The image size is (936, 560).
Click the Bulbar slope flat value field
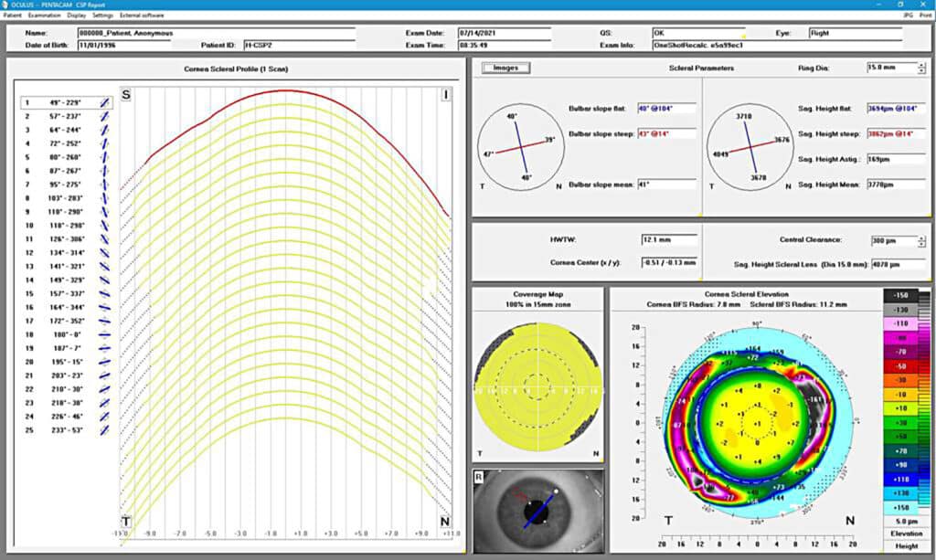tap(666, 109)
